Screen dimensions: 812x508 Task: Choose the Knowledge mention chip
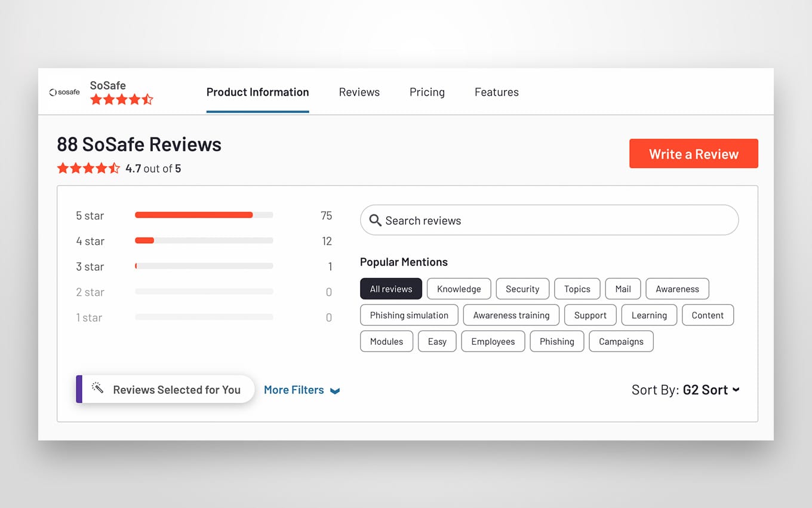click(x=459, y=289)
